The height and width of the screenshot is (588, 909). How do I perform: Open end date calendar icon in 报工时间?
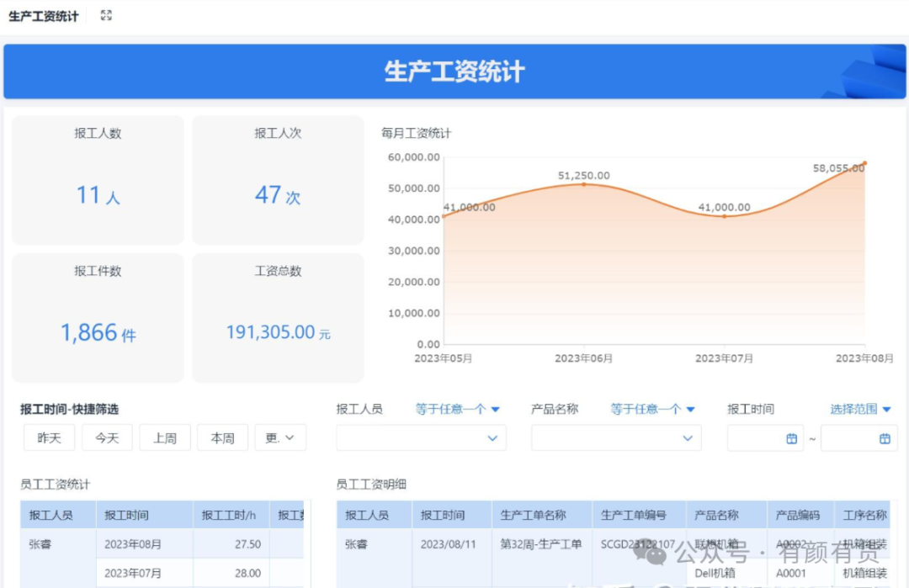(x=885, y=438)
